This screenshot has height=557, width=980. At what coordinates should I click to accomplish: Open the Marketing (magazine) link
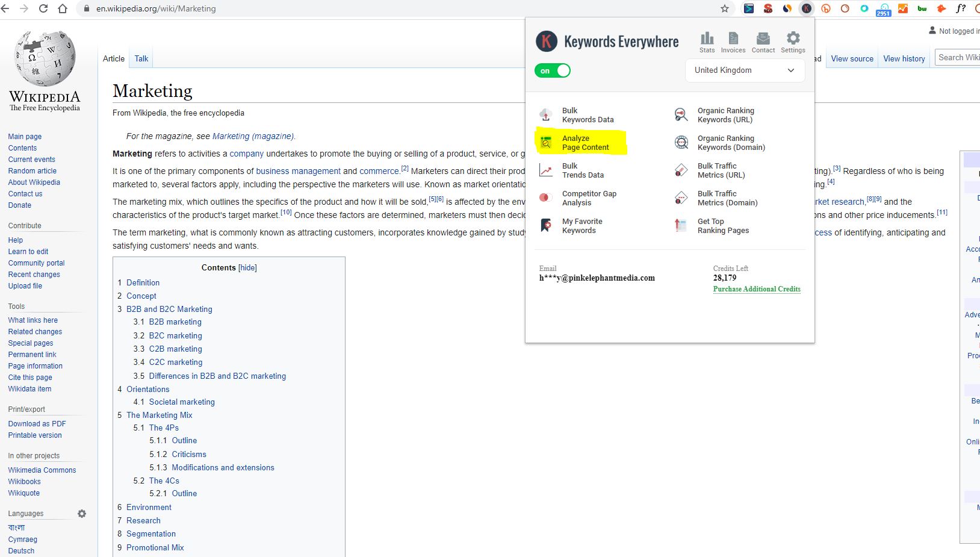pyautogui.click(x=253, y=136)
